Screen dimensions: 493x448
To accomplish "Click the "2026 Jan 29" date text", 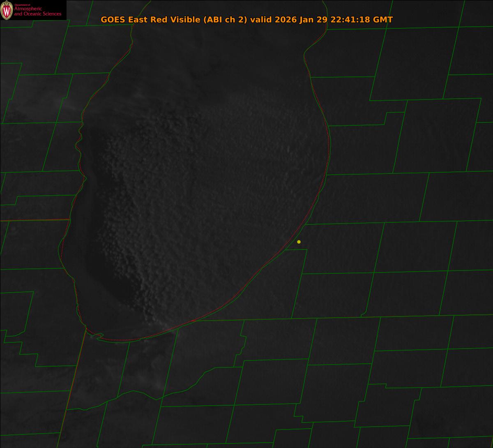I will [299, 20].
